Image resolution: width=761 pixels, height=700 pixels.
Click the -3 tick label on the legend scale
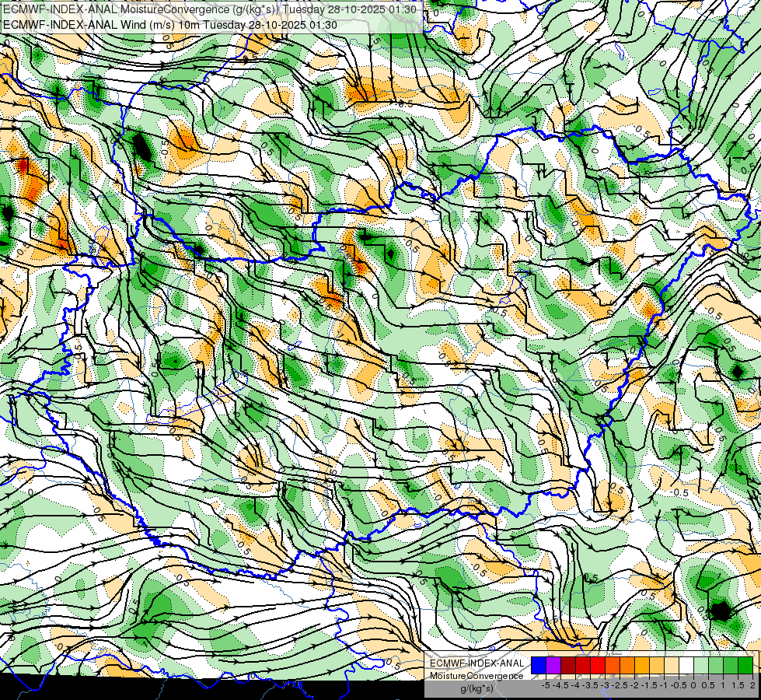pos(605,685)
